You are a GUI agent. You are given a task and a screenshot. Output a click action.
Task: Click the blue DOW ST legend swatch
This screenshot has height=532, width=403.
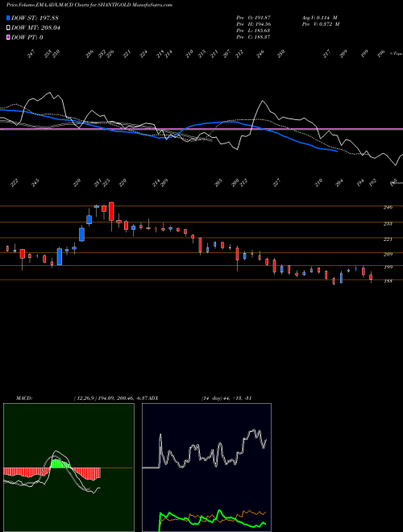point(8,18)
